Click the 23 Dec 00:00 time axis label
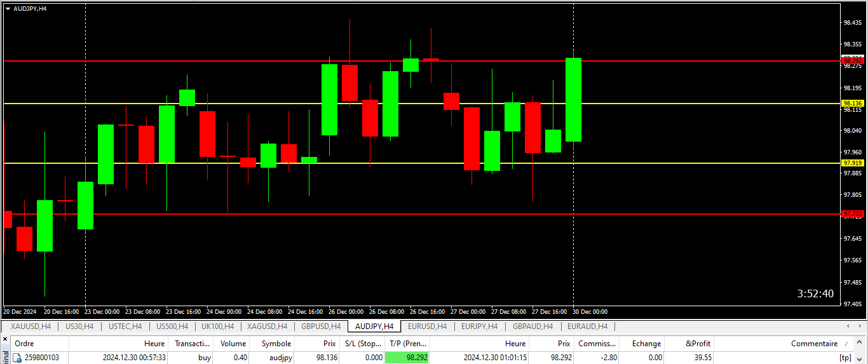The width and height of the screenshot is (868, 364). point(102,312)
